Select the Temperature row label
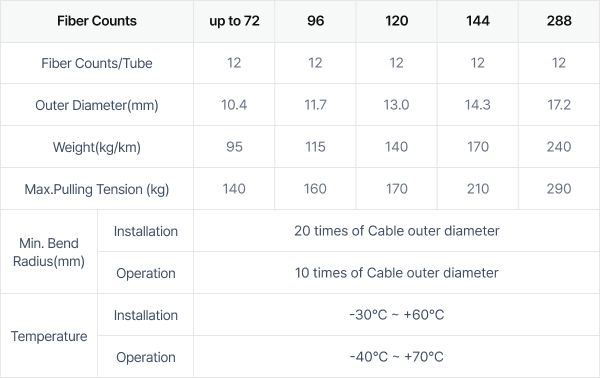Screen dimensions: 600x378 49,336
